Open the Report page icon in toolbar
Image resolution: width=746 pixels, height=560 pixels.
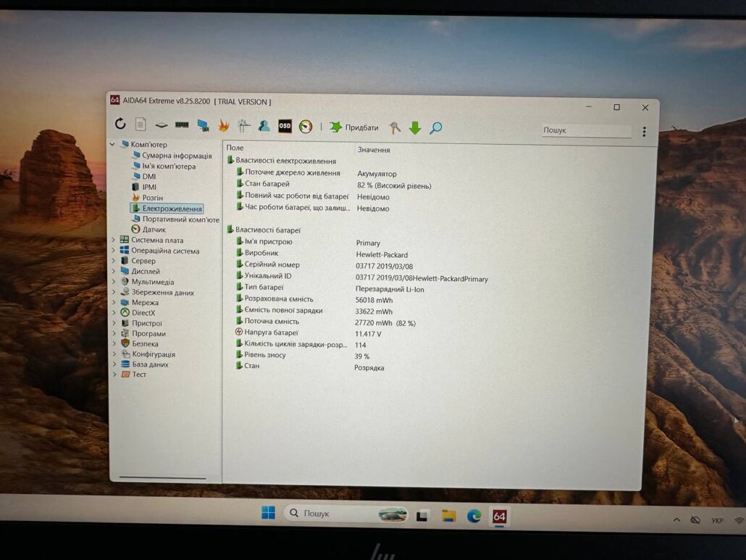[x=141, y=125]
